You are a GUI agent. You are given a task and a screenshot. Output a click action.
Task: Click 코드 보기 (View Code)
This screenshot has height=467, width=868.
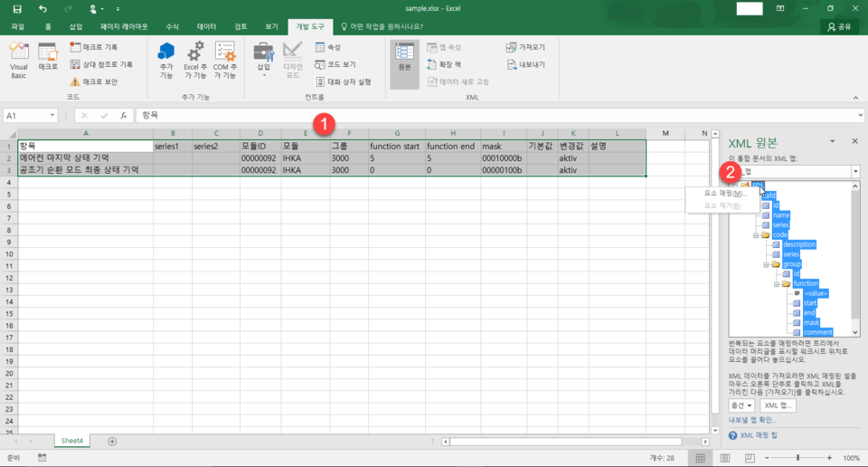tap(335, 65)
